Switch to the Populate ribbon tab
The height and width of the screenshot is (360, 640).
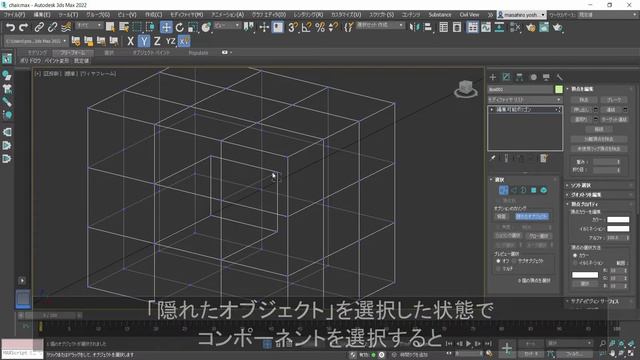coord(198,53)
